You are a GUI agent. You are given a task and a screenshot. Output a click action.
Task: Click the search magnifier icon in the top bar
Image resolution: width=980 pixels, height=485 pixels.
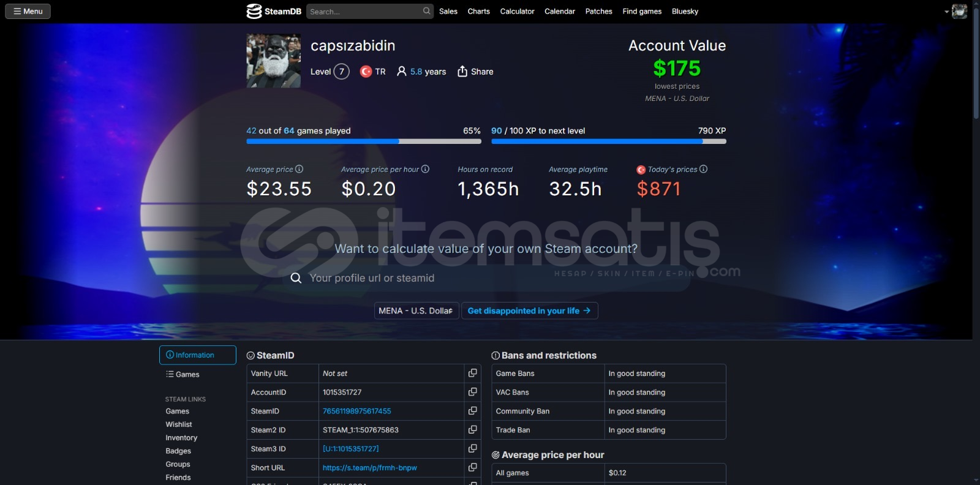(x=426, y=11)
